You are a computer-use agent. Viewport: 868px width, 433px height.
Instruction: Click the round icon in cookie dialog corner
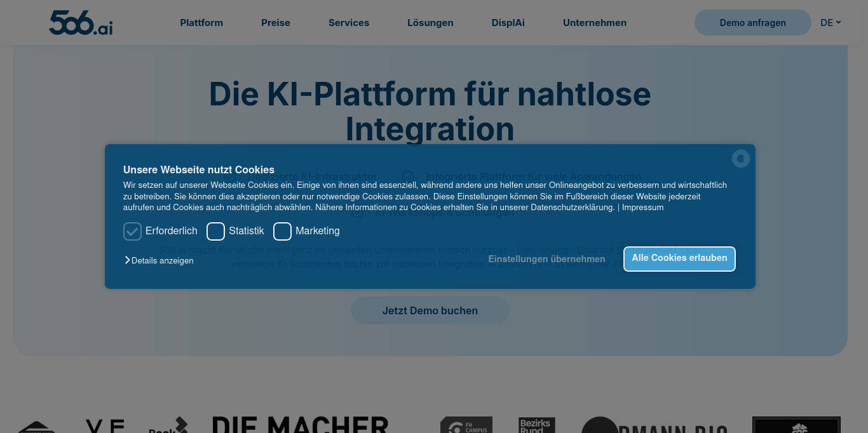740,158
